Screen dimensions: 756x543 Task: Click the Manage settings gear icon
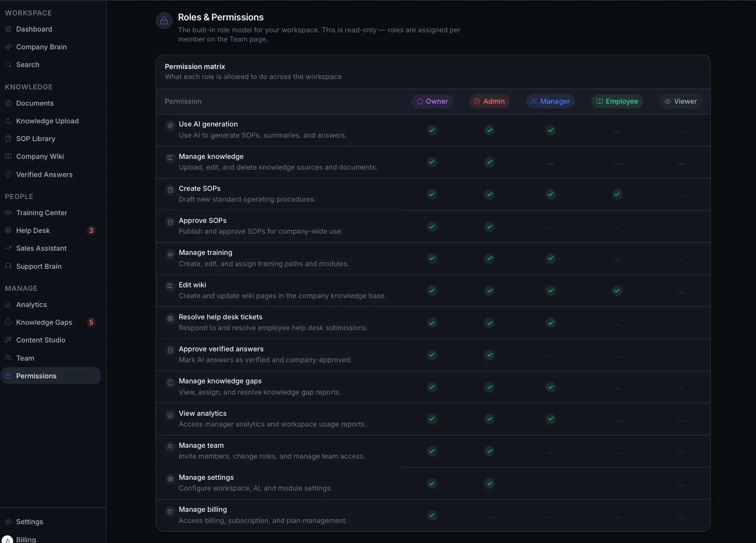(x=170, y=479)
